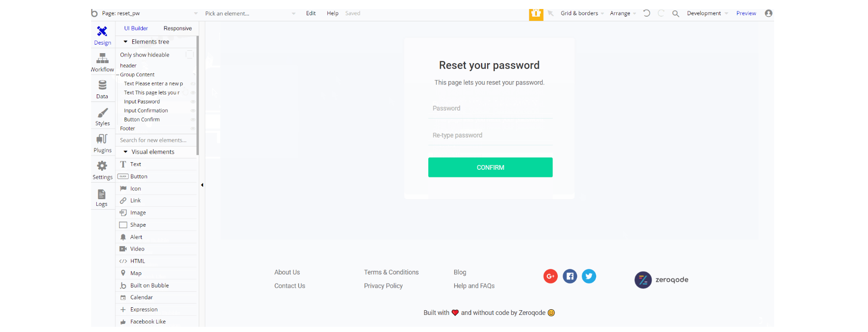Click the search magnifier icon in top bar
The width and height of the screenshot is (868, 332).
click(675, 14)
